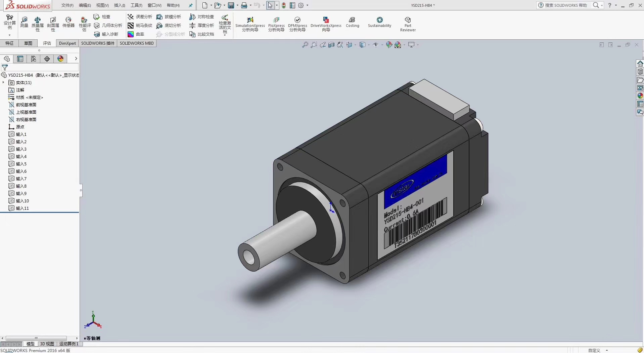Click the Edit Appearance color ball icon
This screenshot has width=644, height=353.
[x=389, y=45]
